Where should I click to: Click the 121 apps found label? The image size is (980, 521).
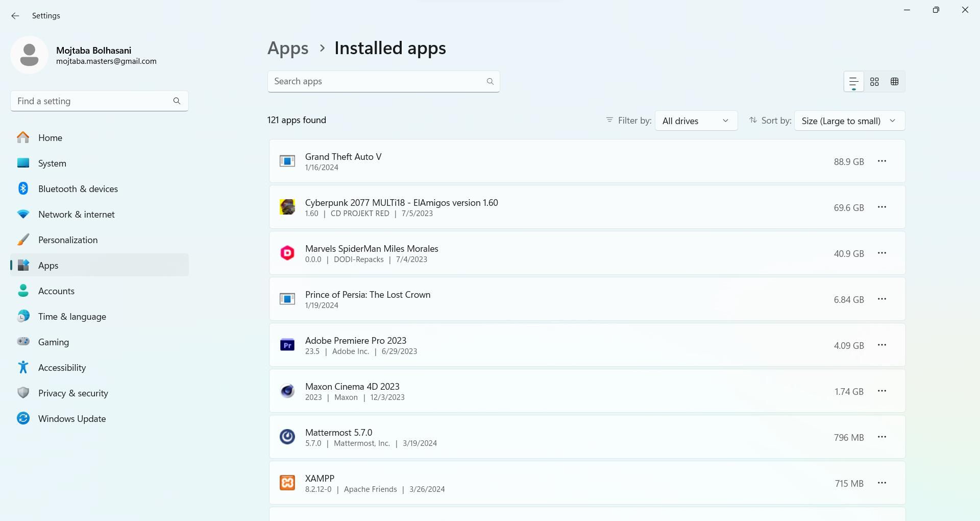297,120
